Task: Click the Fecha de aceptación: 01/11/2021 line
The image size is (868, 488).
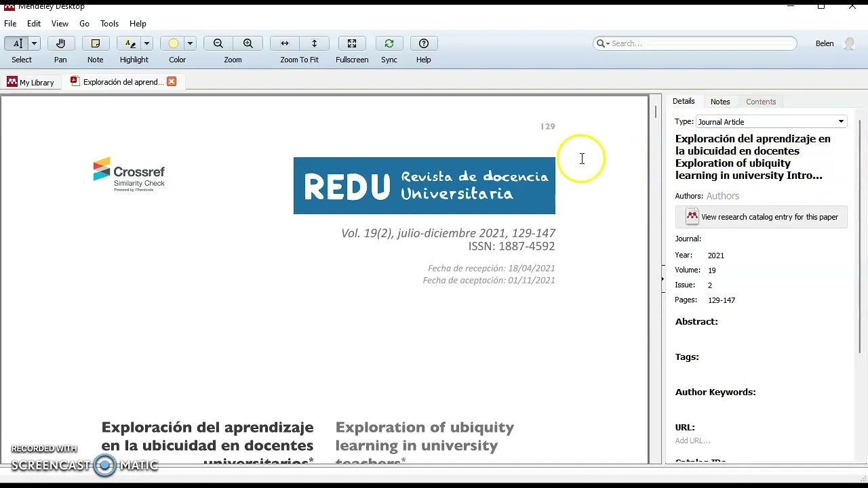Action: coord(489,280)
